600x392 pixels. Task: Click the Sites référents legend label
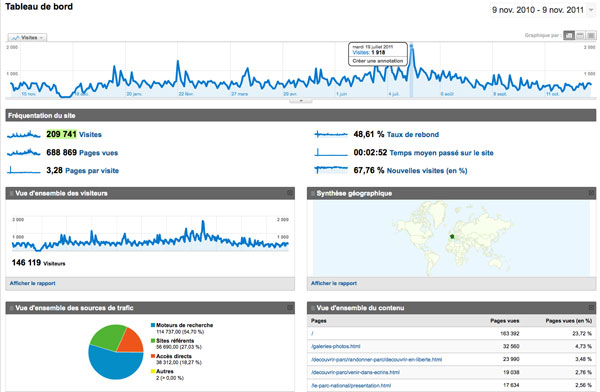coord(175,340)
